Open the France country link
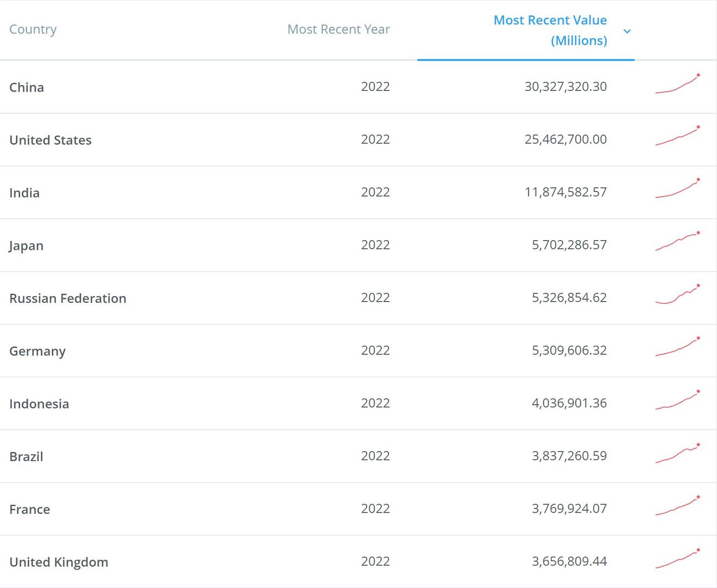Viewport: 717px width, 588px height. coord(30,510)
